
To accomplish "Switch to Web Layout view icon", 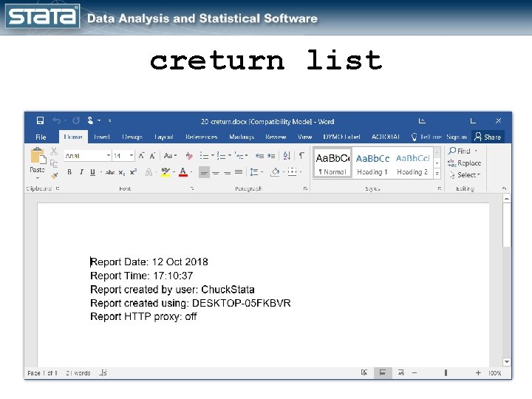I will (x=401, y=372).
